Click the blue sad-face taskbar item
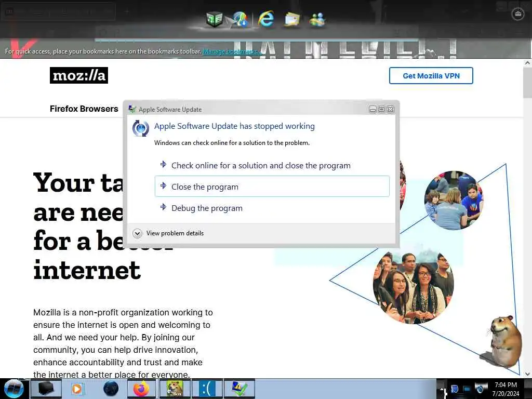This screenshot has height=399, width=532. (x=207, y=389)
